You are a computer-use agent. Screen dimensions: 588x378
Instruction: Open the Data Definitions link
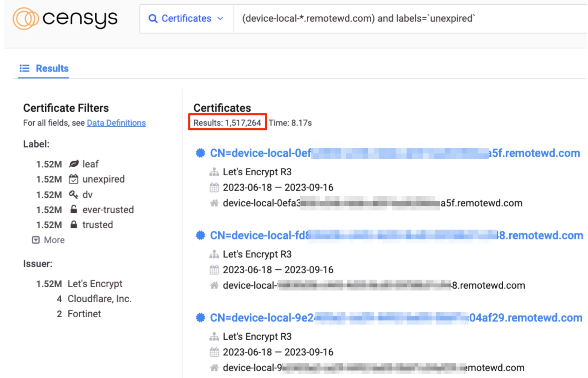pyautogui.click(x=116, y=123)
